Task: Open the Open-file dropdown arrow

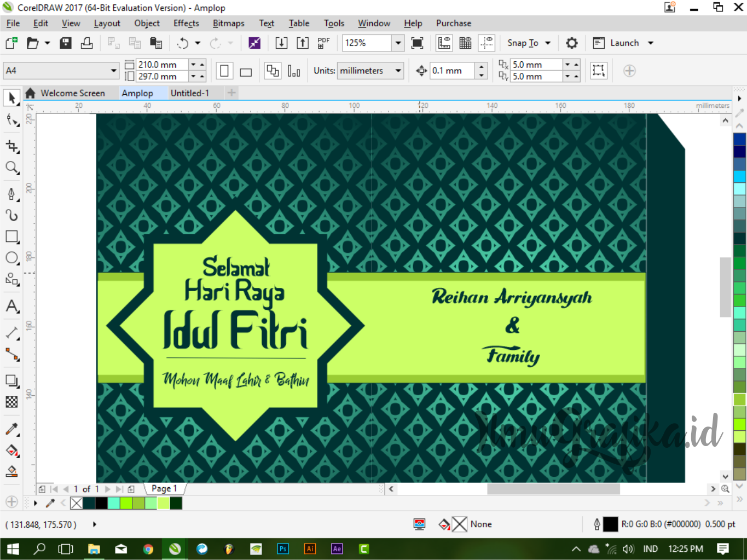Action: coord(47,43)
